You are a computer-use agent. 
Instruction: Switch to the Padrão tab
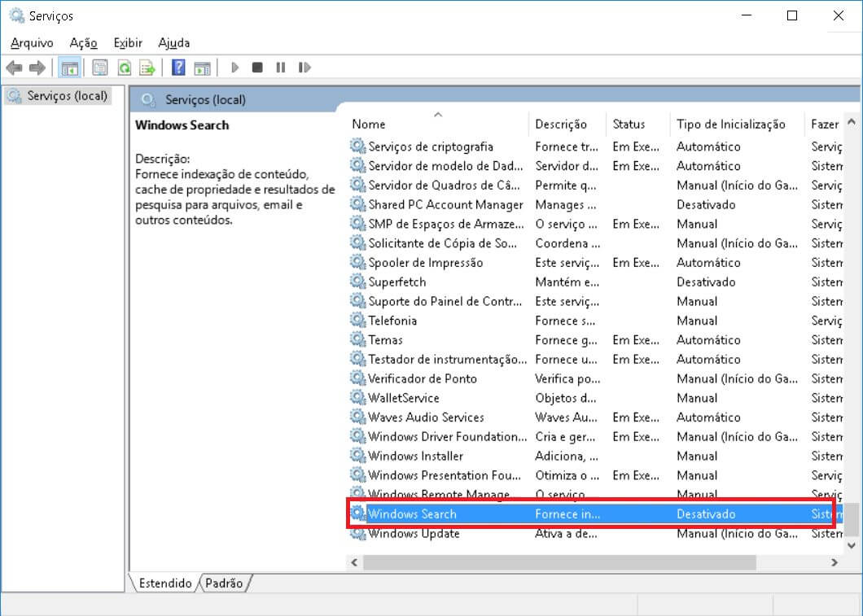[224, 583]
